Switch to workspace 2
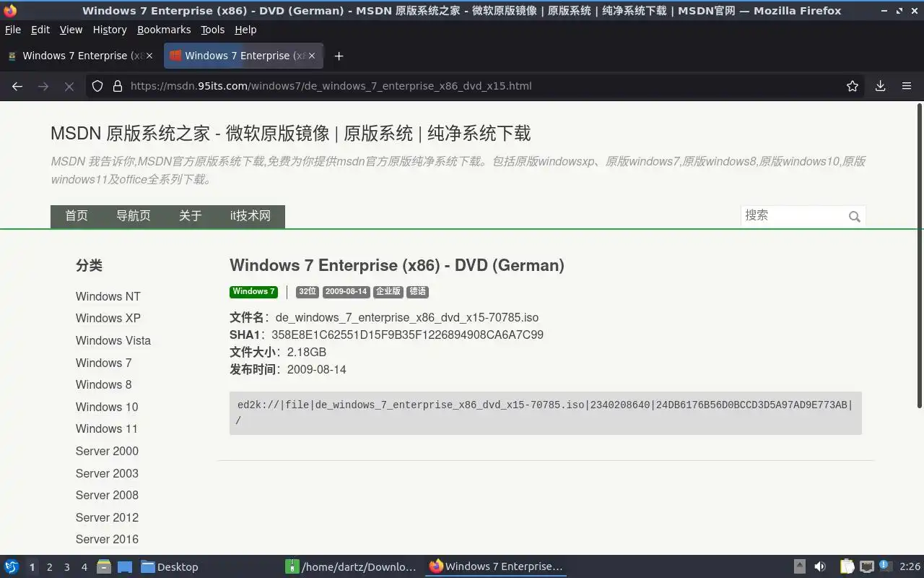 (50, 567)
